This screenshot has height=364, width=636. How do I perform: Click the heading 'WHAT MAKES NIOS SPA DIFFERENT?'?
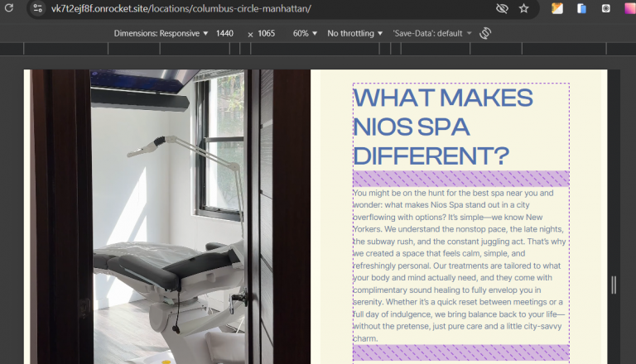pyautogui.click(x=443, y=127)
